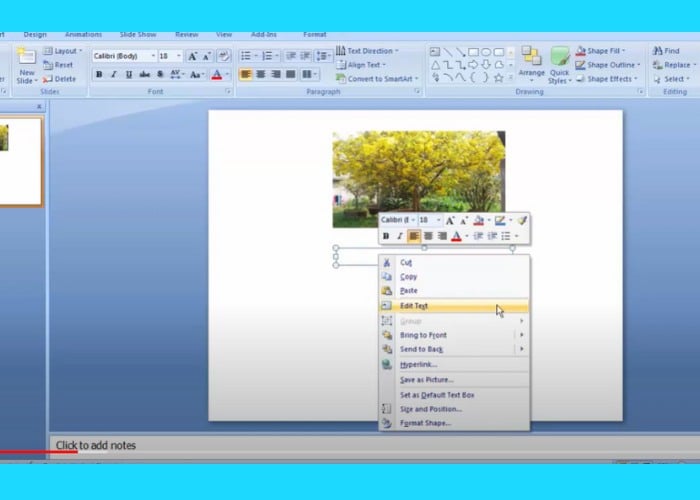Click the Select button in Editing group
Screen dimensions: 700x500
tap(671, 79)
